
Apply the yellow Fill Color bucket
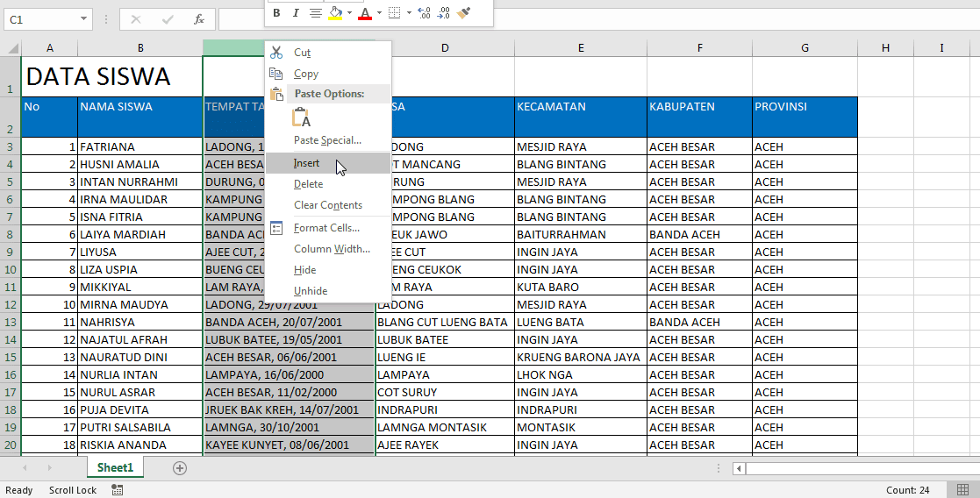click(x=336, y=13)
